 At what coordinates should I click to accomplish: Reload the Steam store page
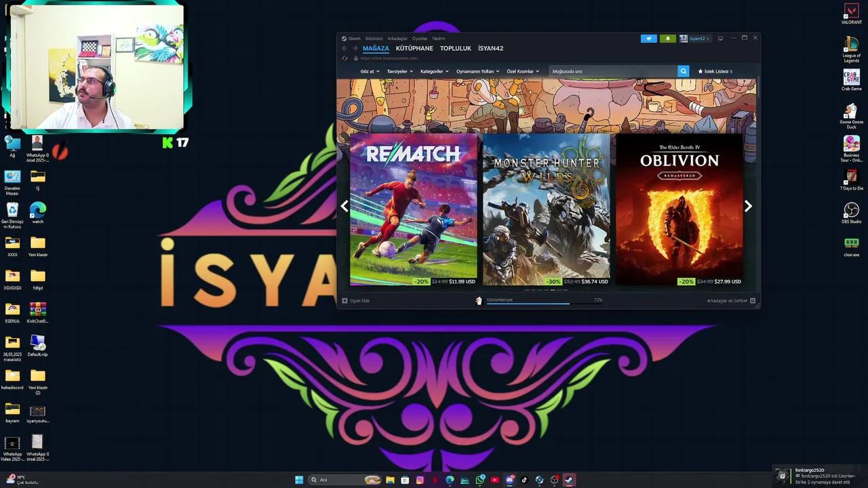point(345,58)
